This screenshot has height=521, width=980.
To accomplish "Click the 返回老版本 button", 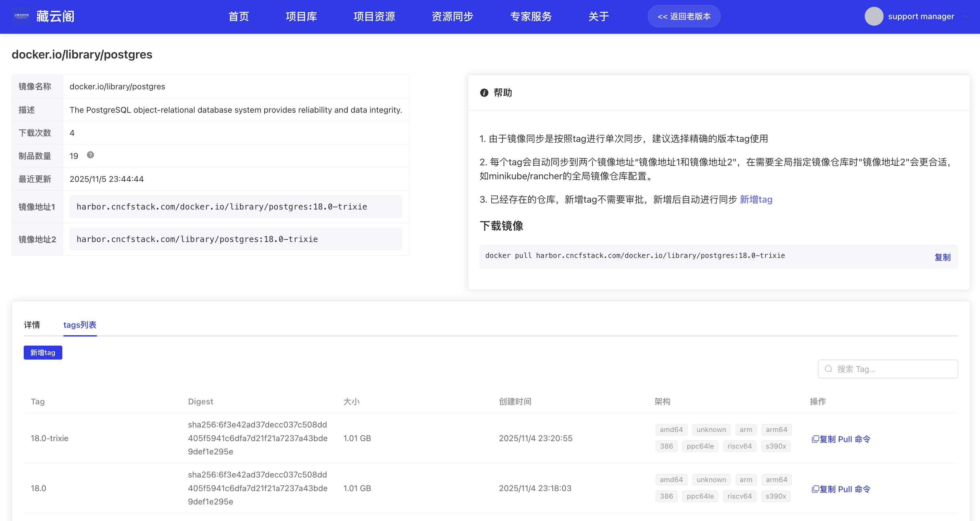I will click(684, 16).
